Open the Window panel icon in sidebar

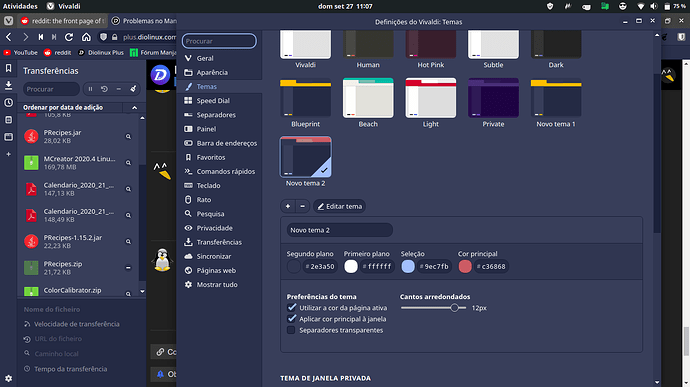pyautogui.click(x=8, y=137)
